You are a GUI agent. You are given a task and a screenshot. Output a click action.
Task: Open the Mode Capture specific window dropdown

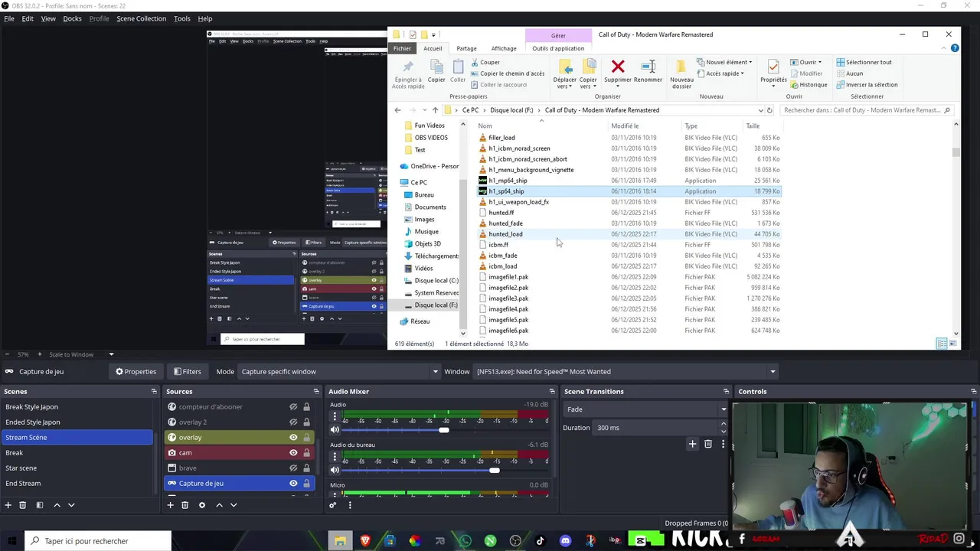pos(338,372)
